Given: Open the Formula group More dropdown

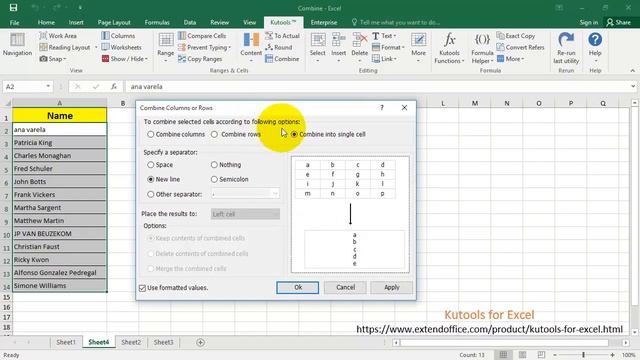Looking at the screenshot, I should pyautogui.click(x=510, y=59).
